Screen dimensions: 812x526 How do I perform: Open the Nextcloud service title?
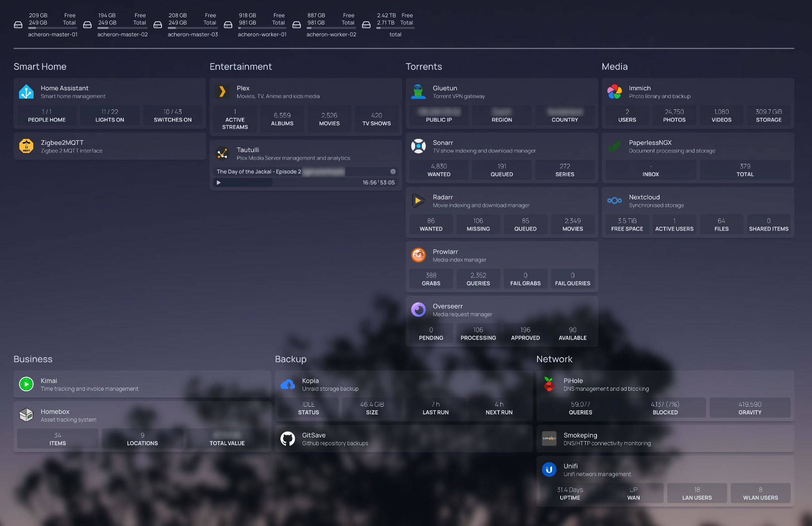(644, 197)
